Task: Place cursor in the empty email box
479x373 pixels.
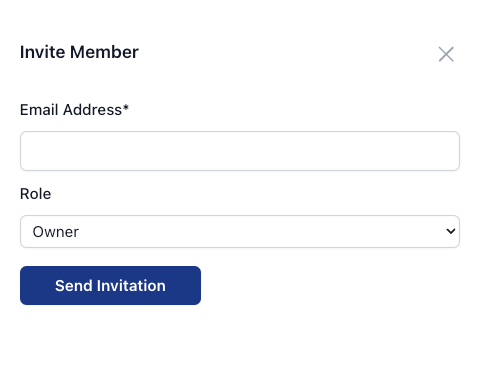Action: click(240, 151)
